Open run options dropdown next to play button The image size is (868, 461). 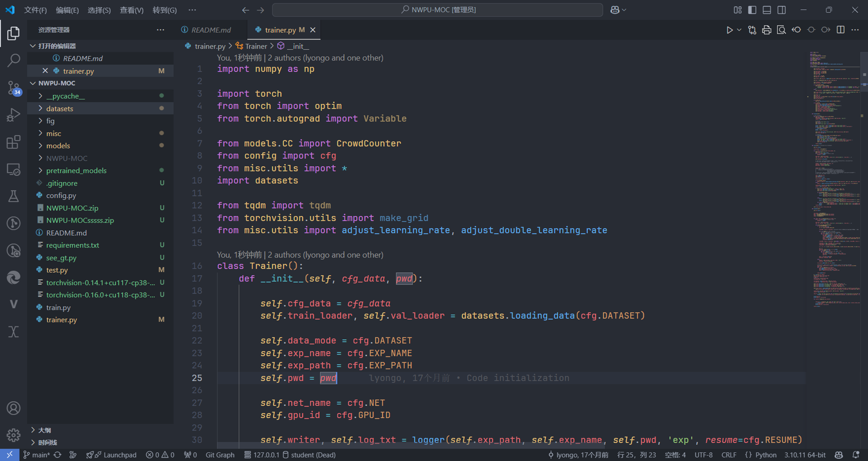[x=739, y=30]
